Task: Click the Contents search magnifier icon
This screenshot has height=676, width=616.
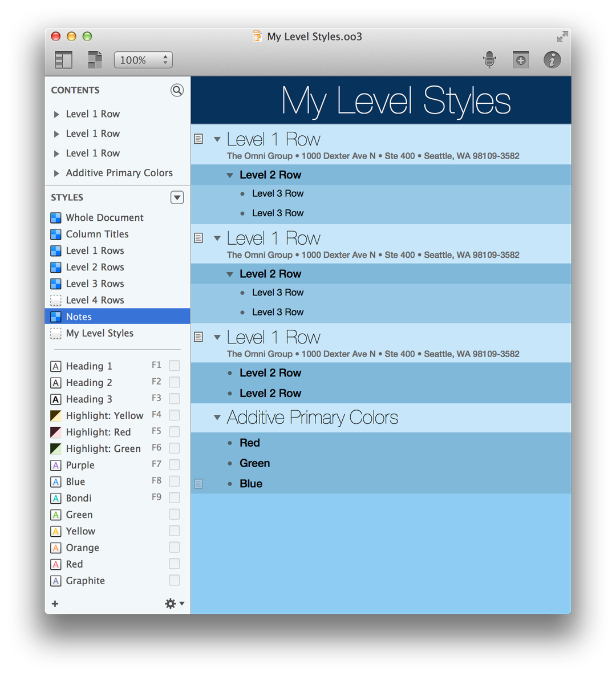Action: click(177, 90)
